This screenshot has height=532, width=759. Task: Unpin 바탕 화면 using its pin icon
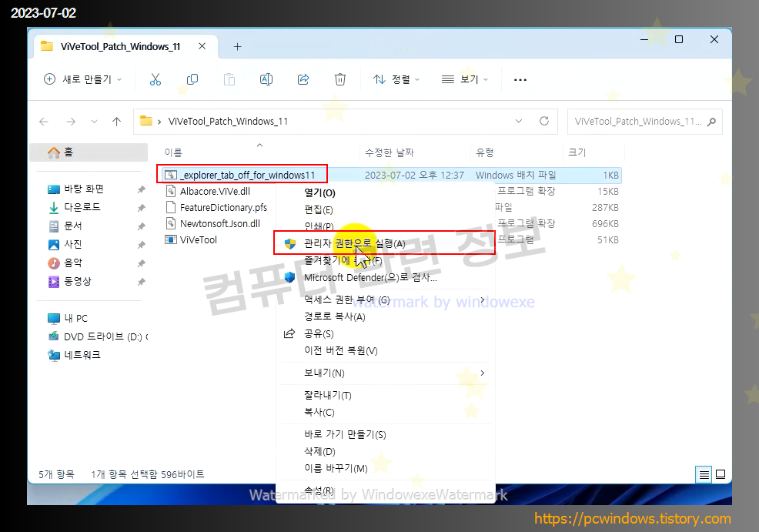click(x=142, y=189)
